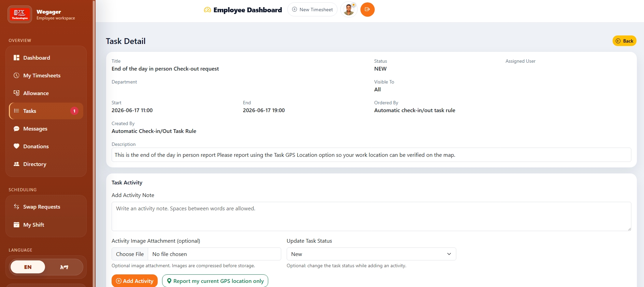The width and height of the screenshot is (644, 287).
Task: Select the Tasks menu item
Action: tap(46, 111)
